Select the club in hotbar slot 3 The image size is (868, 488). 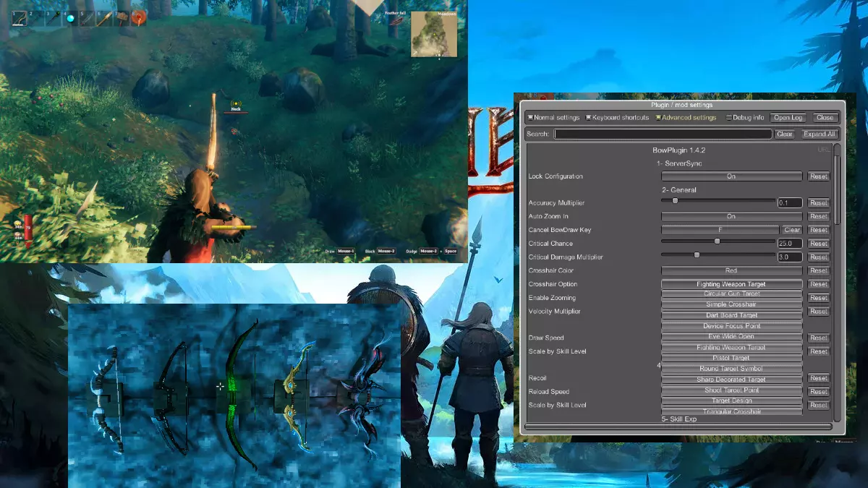tap(53, 17)
